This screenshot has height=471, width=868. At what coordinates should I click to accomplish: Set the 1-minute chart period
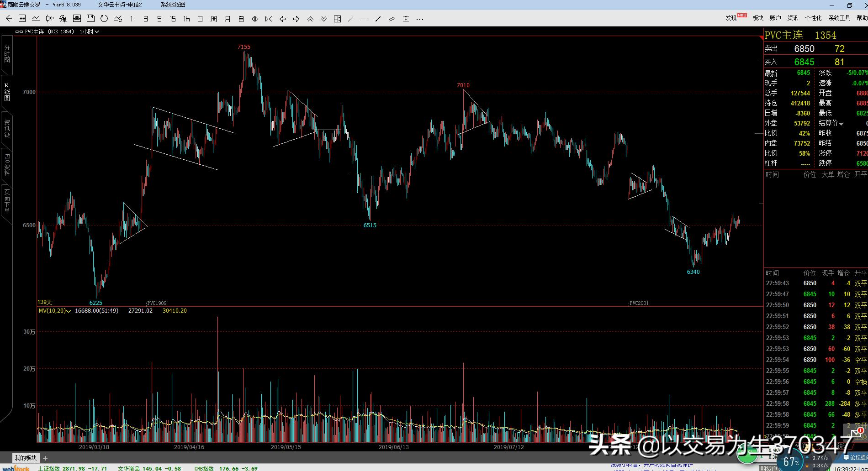pyautogui.click(x=132, y=19)
